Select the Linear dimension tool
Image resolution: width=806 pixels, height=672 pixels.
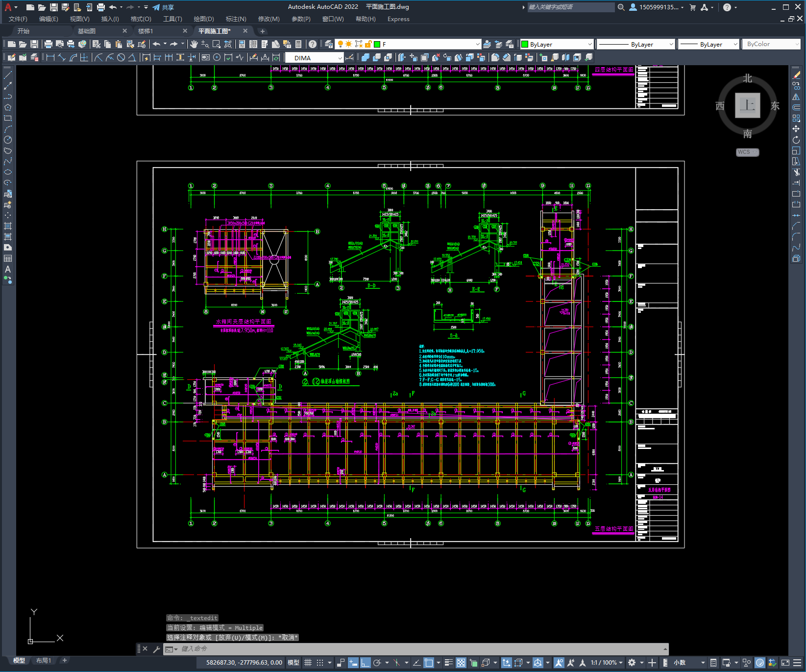coord(50,57)
